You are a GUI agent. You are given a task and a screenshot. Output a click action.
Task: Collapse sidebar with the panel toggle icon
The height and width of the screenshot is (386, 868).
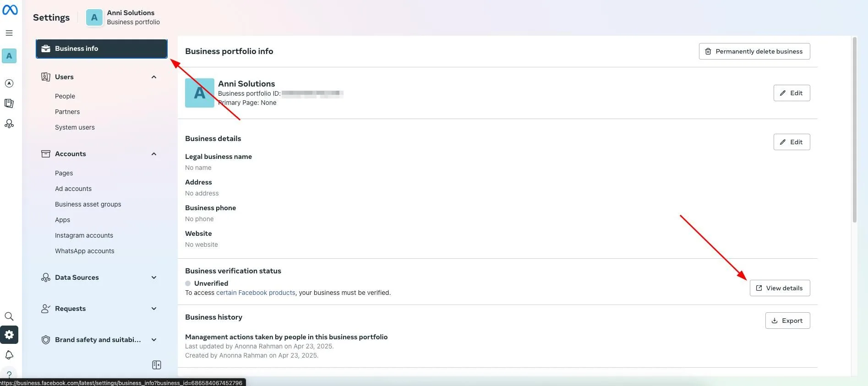click(157, 365)
